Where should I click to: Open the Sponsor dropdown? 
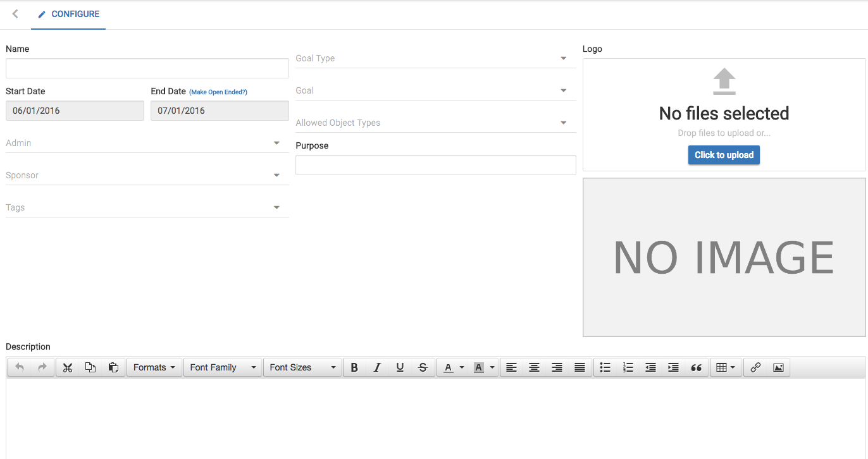147,175
